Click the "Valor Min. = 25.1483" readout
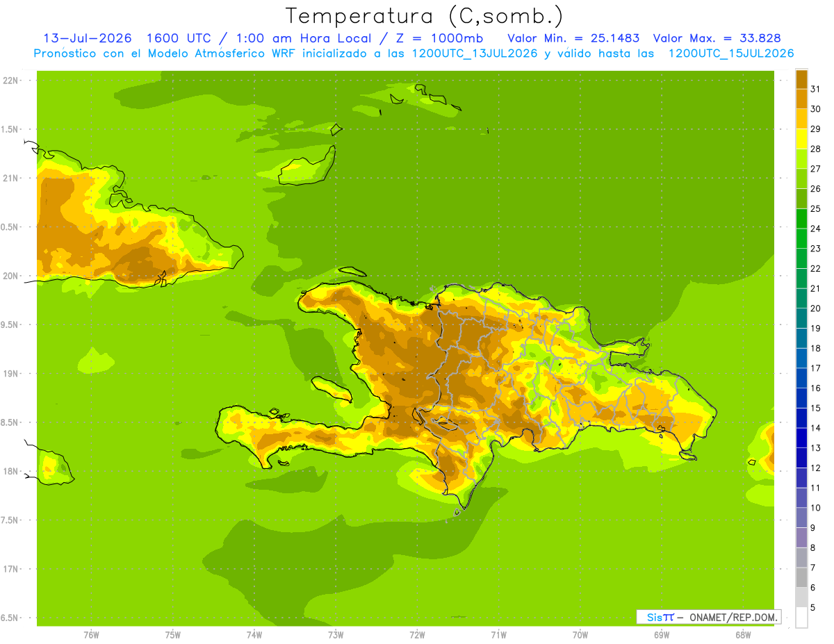Viewport: 834px width, 644px height. tap(573, 38)
